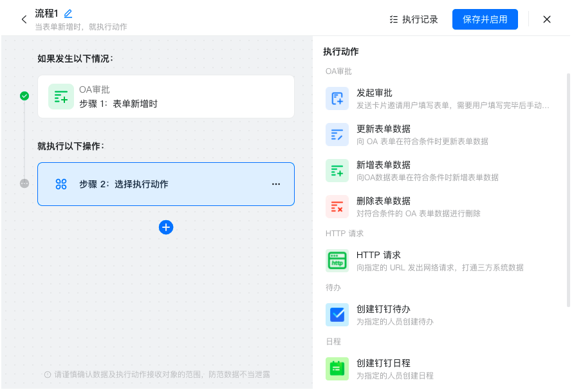Open 执行记录 execution log
This screenshot has width=574, height=392.
click(414, 19)
